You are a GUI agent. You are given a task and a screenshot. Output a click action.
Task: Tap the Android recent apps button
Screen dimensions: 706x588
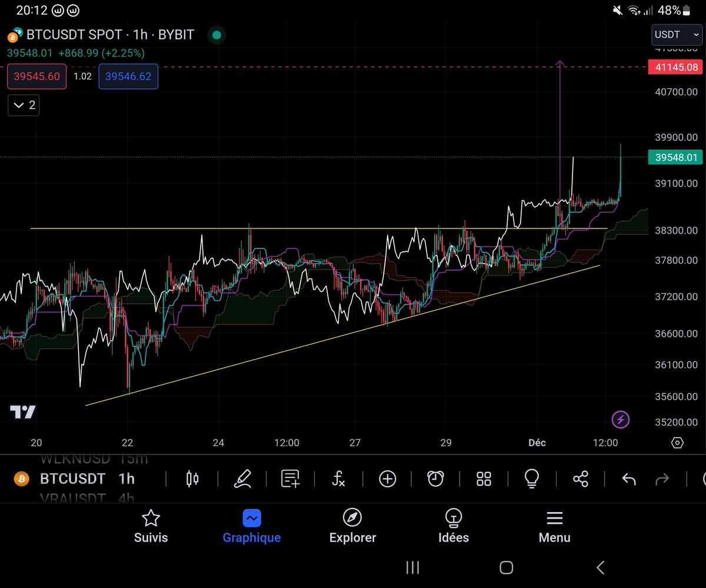click(412, 567)
